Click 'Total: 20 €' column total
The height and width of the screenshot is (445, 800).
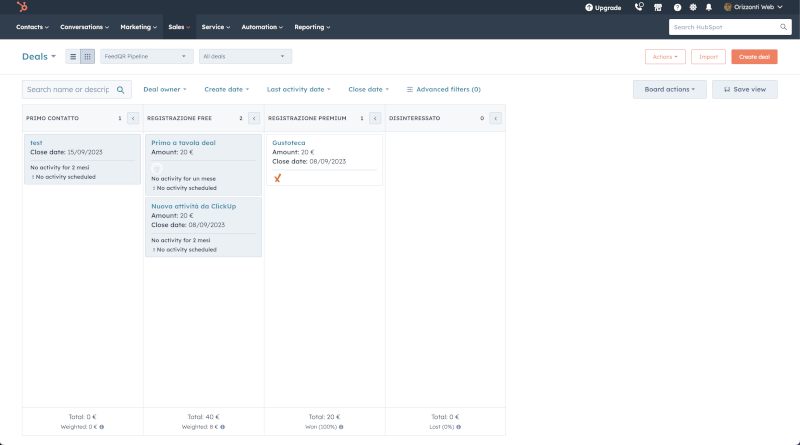(x=324, y=417)
